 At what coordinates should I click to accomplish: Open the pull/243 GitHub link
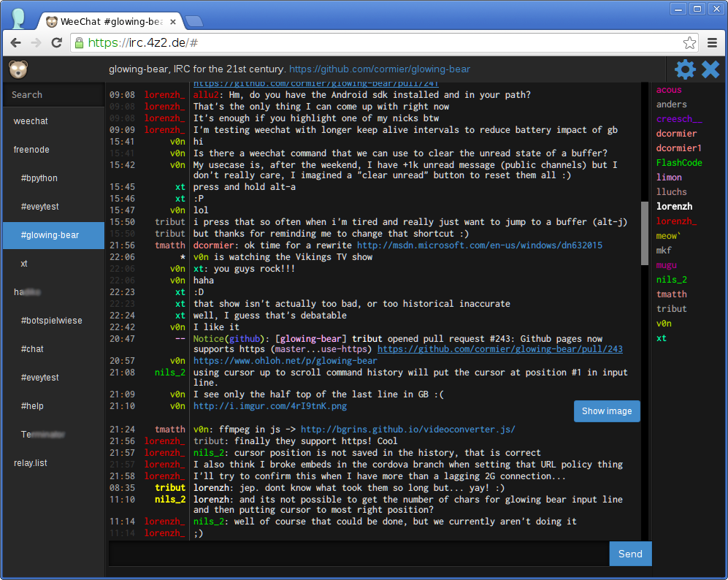pos(500,349)
